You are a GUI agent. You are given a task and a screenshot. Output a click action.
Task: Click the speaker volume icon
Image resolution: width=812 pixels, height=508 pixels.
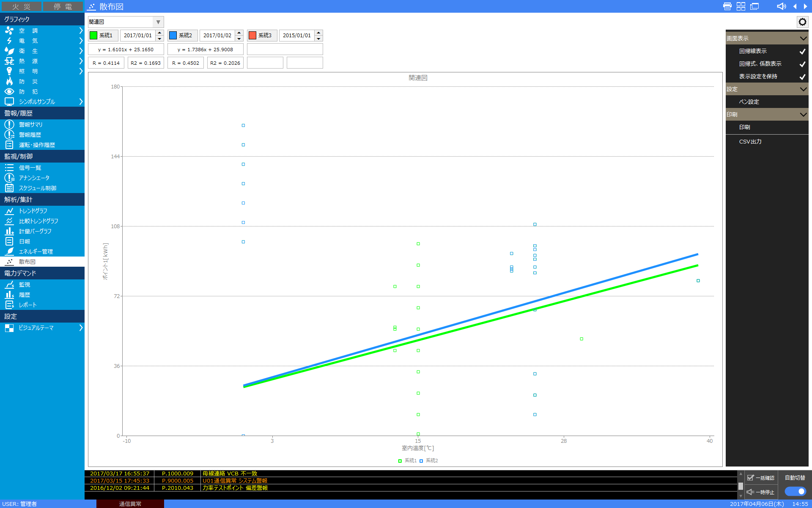coord(781,6)
